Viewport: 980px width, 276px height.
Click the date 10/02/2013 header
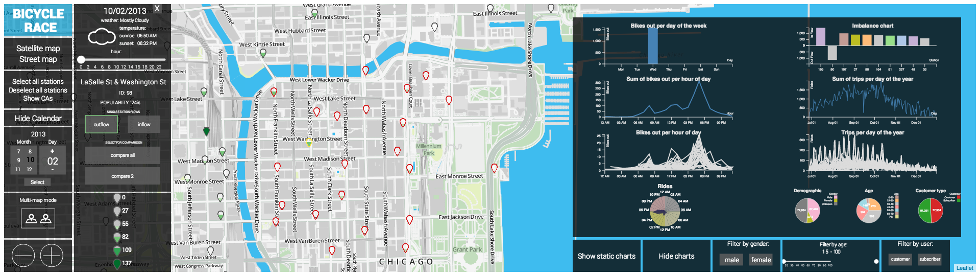coord(125,11)
